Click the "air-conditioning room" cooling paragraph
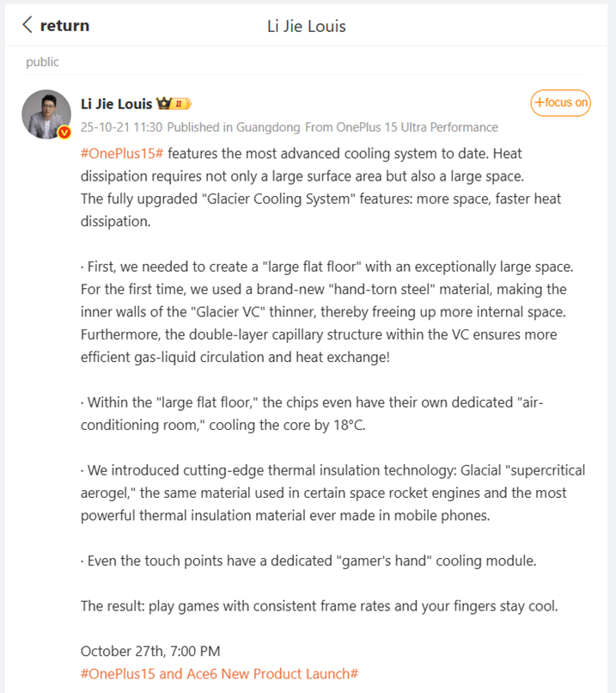 311,413
